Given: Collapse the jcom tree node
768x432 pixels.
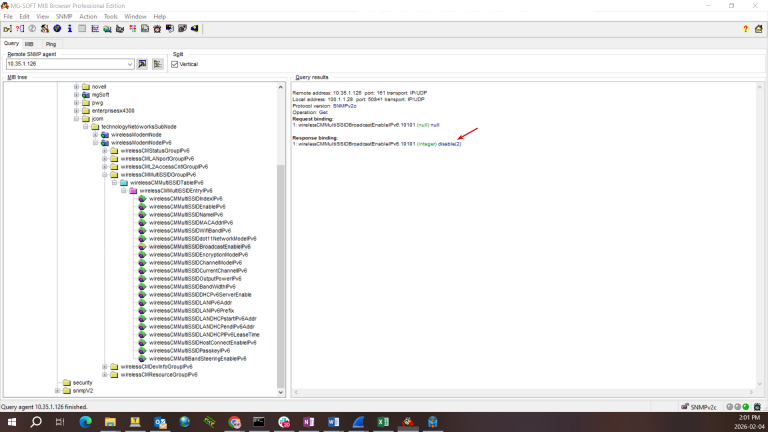Looking at the screenshot, I should tap(76, 119).
